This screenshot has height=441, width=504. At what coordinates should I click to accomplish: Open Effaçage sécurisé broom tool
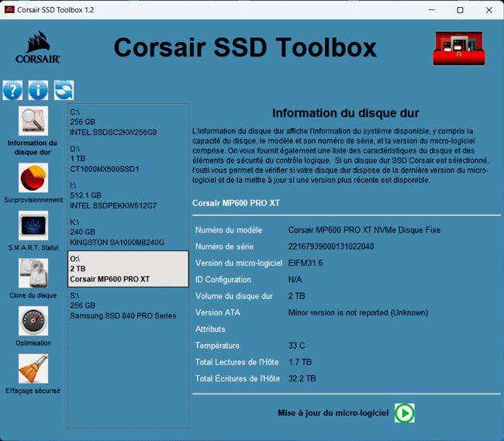[x=33, y=369]
